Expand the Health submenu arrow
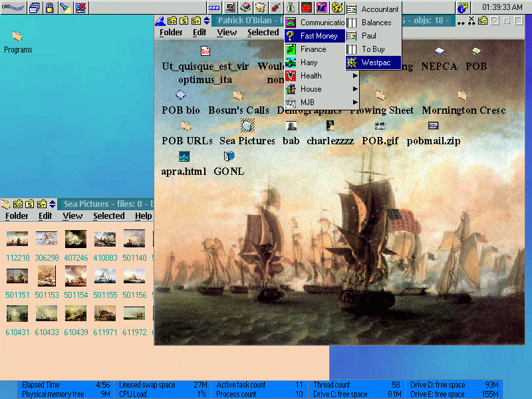The image size is (532, 399). (x=355, y=76)
